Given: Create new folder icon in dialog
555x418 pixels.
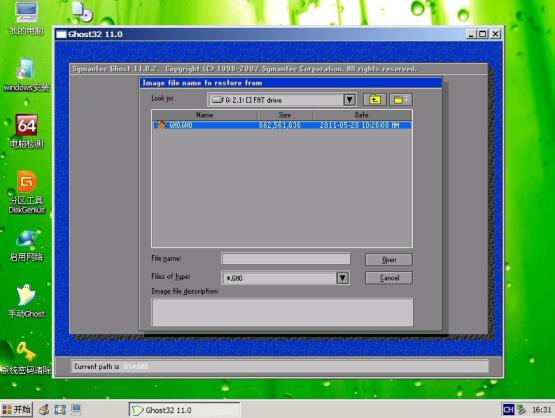Looking at the screenshot, I should point(401,100).
